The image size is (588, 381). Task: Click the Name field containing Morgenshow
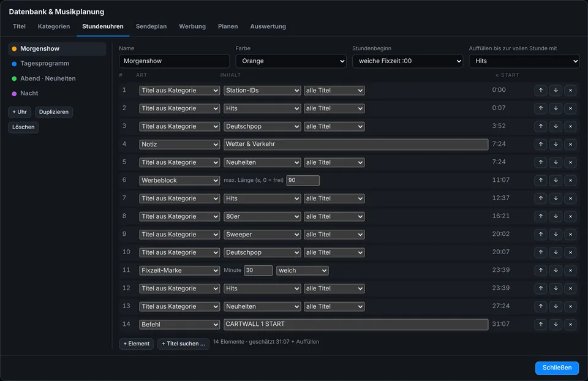(175, 61)
